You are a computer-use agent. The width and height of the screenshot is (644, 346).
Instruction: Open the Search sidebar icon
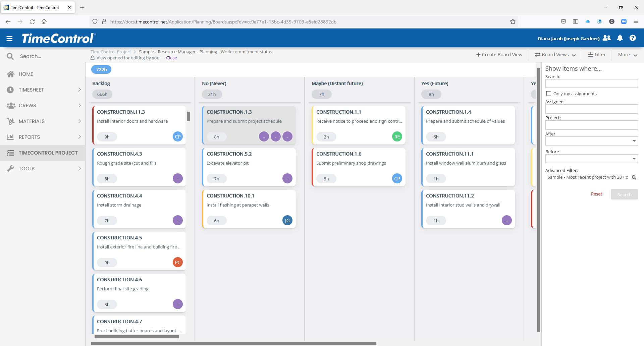10,56
